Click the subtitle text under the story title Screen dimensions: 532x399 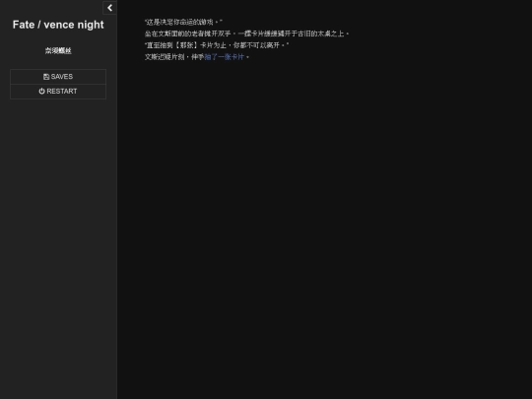[58, 51]
